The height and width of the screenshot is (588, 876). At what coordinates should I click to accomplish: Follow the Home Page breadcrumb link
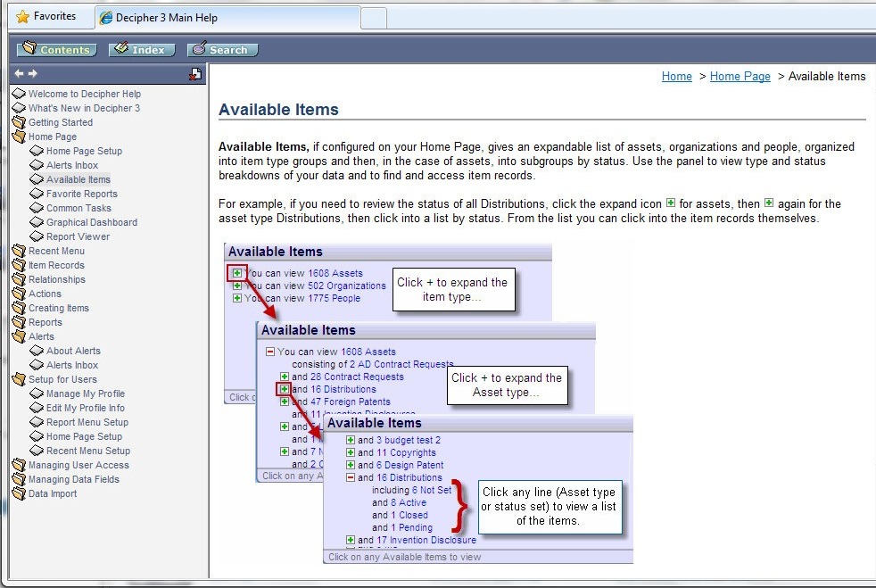[x=740, y=76]
